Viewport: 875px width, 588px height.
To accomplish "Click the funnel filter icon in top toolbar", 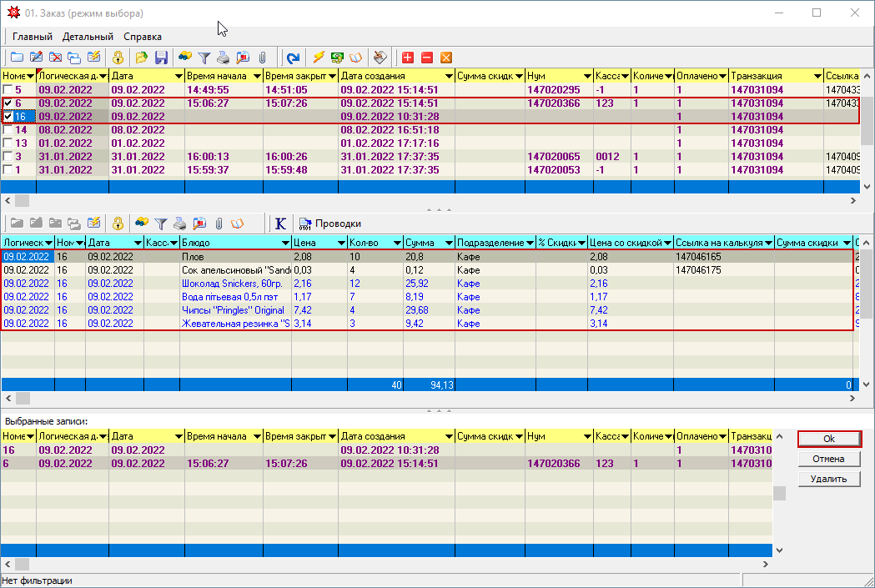I will pyautogui.click(x=204, y=58).
